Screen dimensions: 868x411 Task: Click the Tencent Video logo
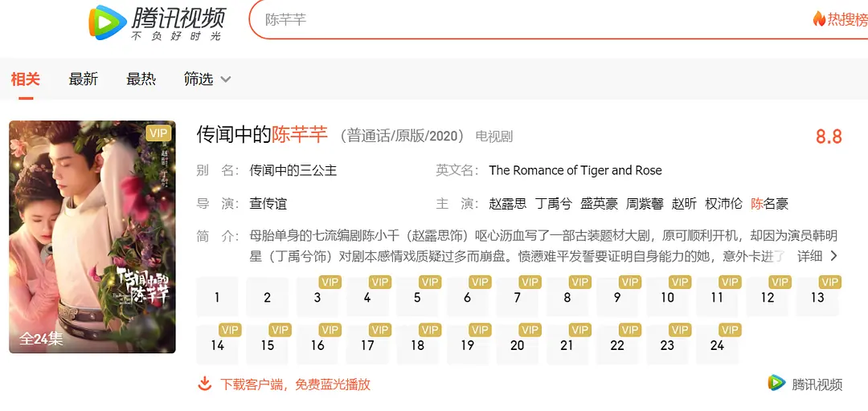[157, 22]
